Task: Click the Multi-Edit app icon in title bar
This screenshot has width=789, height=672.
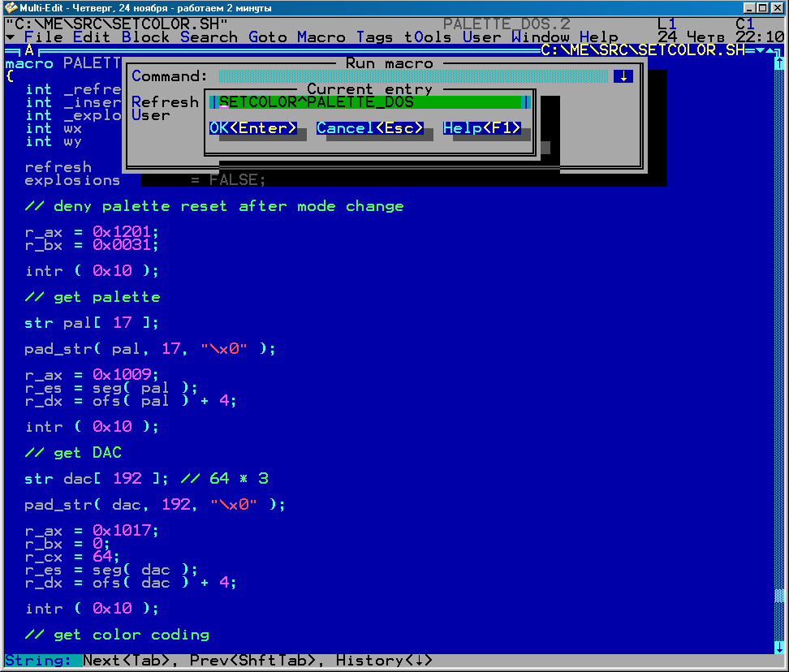Action: tap(10, 7)
